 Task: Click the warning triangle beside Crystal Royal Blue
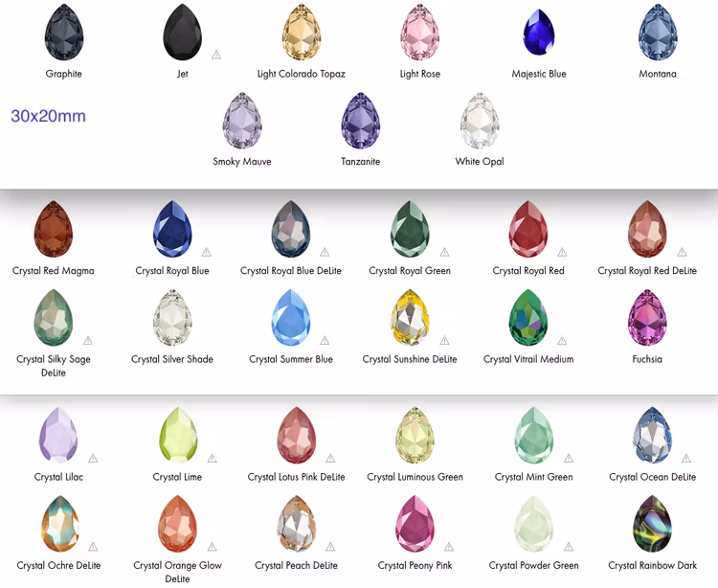[206, 252]
